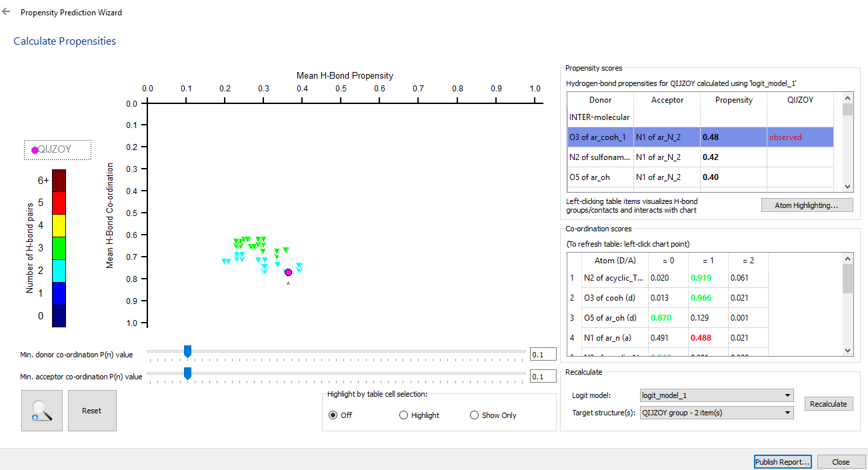Select the Highlight radio button
Screen dimensions: 868x470
(403, 415)
